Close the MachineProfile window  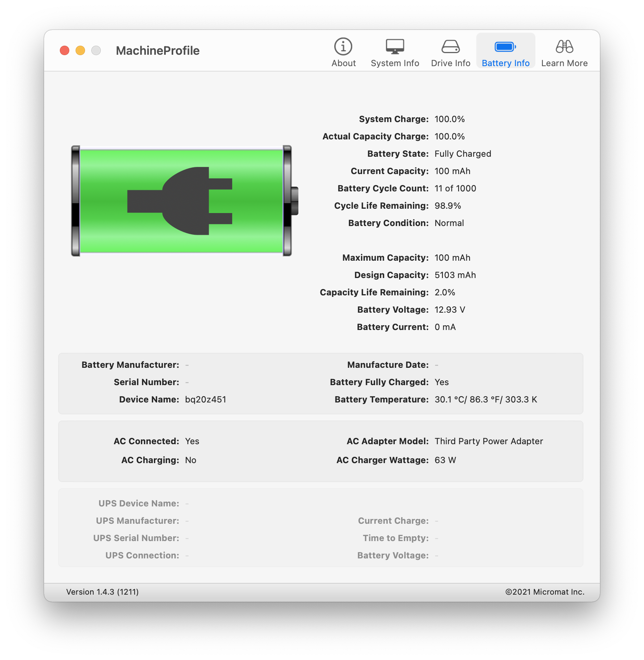coord(65,50)
